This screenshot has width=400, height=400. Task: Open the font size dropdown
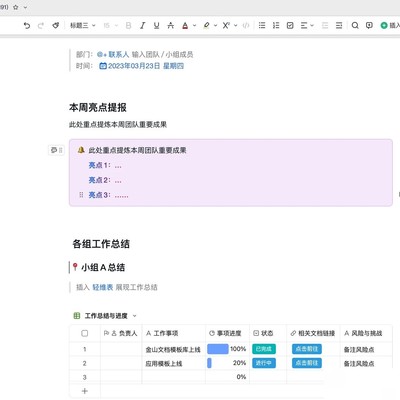(x=110, y=25)
